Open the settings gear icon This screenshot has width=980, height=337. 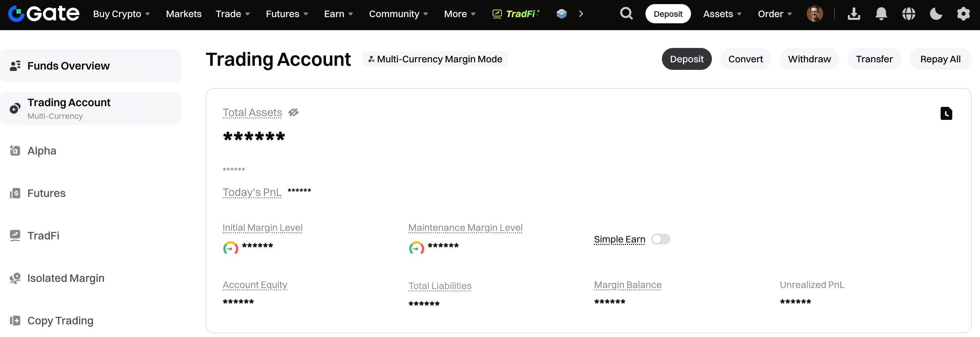[x=963, y=14]
